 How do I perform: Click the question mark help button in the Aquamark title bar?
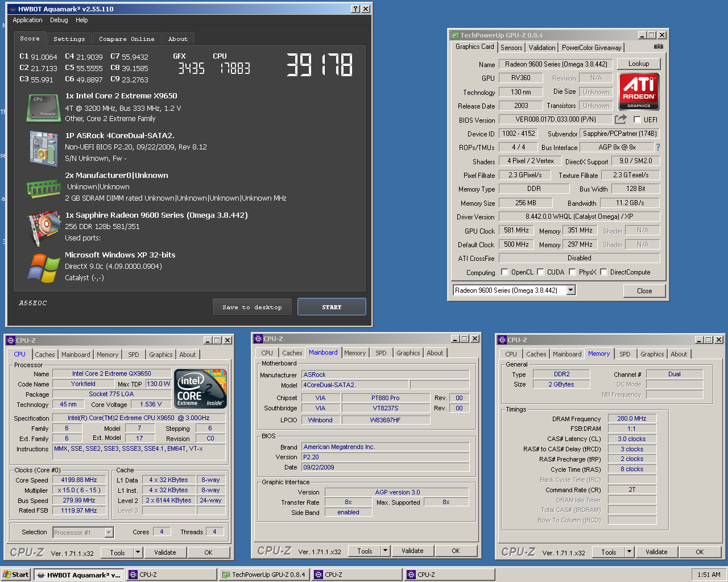(x=355, y=9)
